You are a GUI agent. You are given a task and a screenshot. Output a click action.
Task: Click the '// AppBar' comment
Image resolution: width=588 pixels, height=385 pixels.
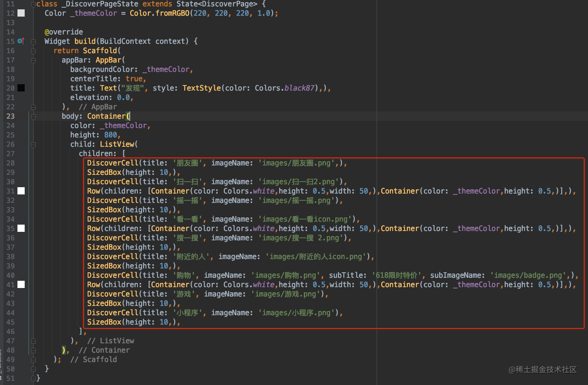[x=98, y=107]
